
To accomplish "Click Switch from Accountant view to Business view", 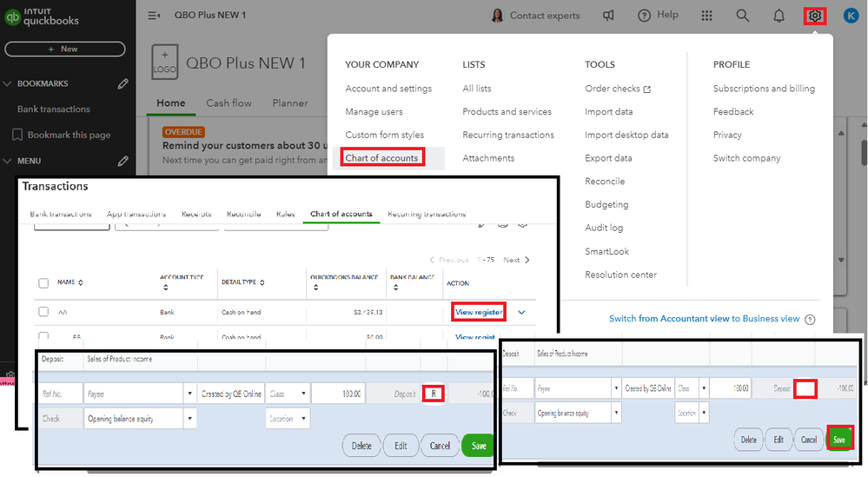I will pyautogui.click(x=704, y=319).
